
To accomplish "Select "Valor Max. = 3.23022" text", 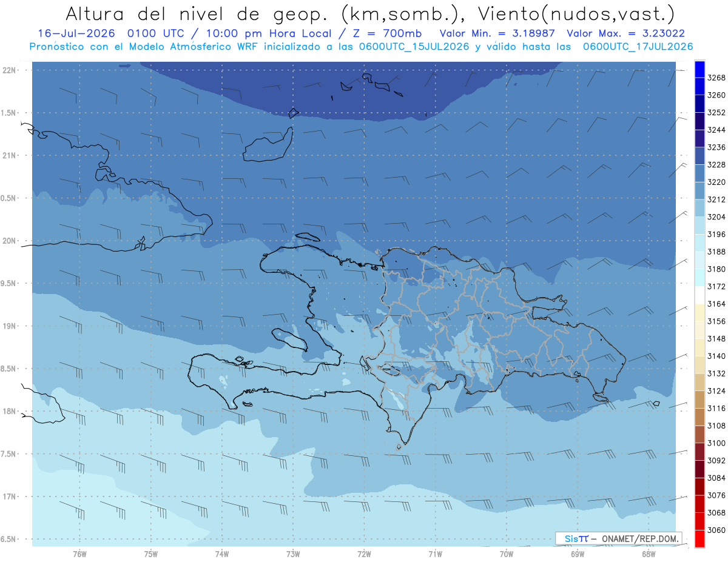I will tap(625, 33).
